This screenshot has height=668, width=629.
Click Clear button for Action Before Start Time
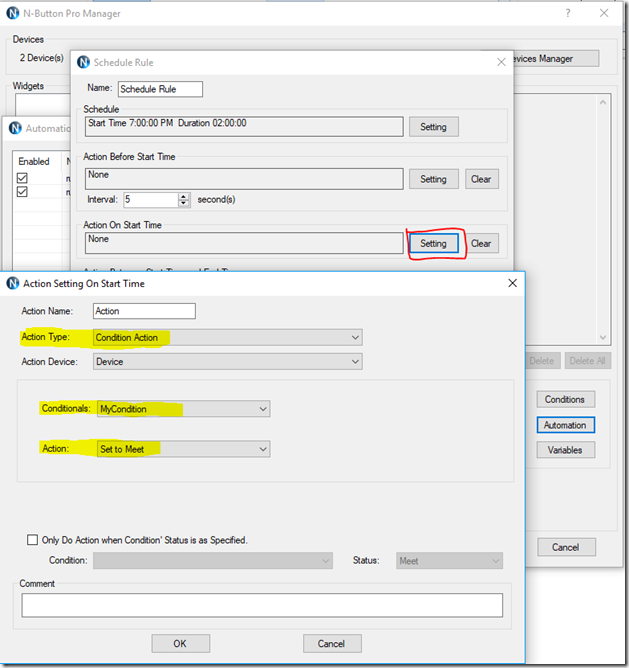tap(482, 179)
